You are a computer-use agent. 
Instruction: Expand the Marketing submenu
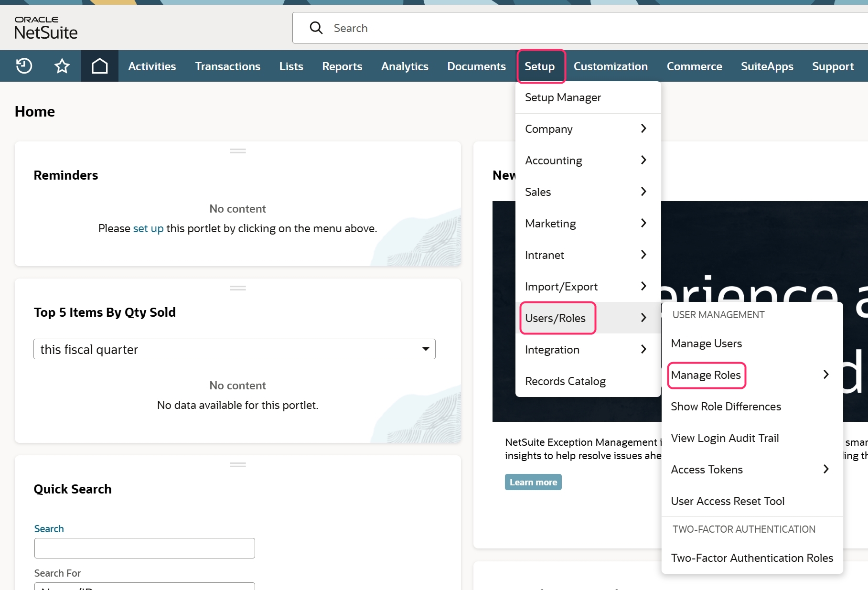pos(588,224)
